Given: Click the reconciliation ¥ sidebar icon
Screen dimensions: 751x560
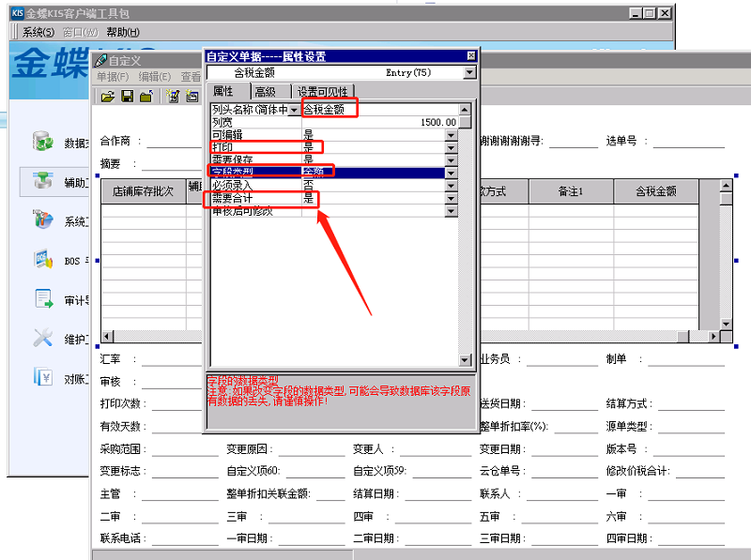Looking at the screenshot, I should [x=43, y=377].
